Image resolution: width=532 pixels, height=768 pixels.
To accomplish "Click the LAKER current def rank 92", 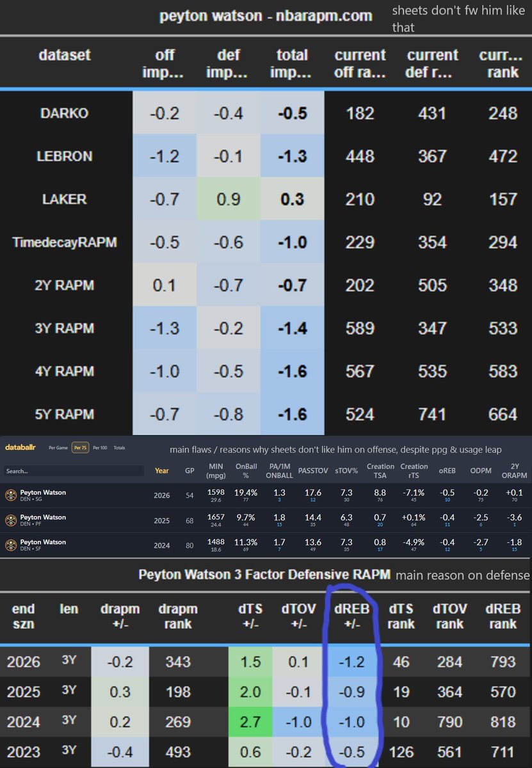I will (432, 199).
